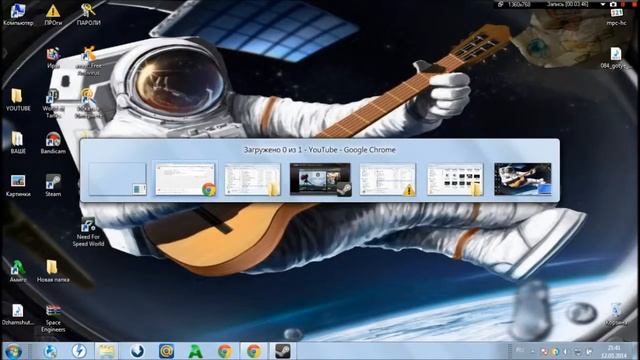Launch avast Free Antivirus desktop shortcut
This screenshot has height=360, width=640.
(88, 60)
